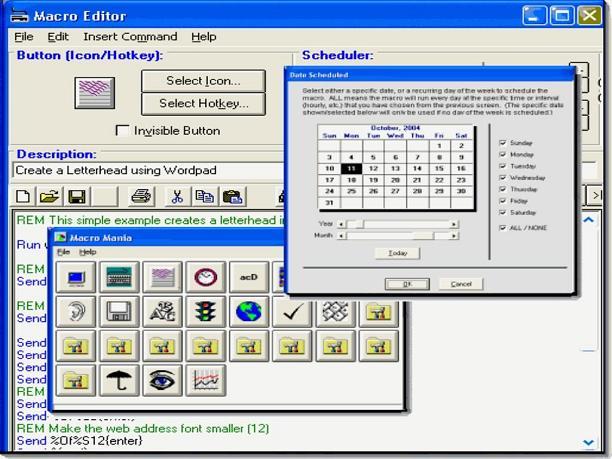Click the acD text macro button
Screen dimensions: 612x459
[249, 278]
